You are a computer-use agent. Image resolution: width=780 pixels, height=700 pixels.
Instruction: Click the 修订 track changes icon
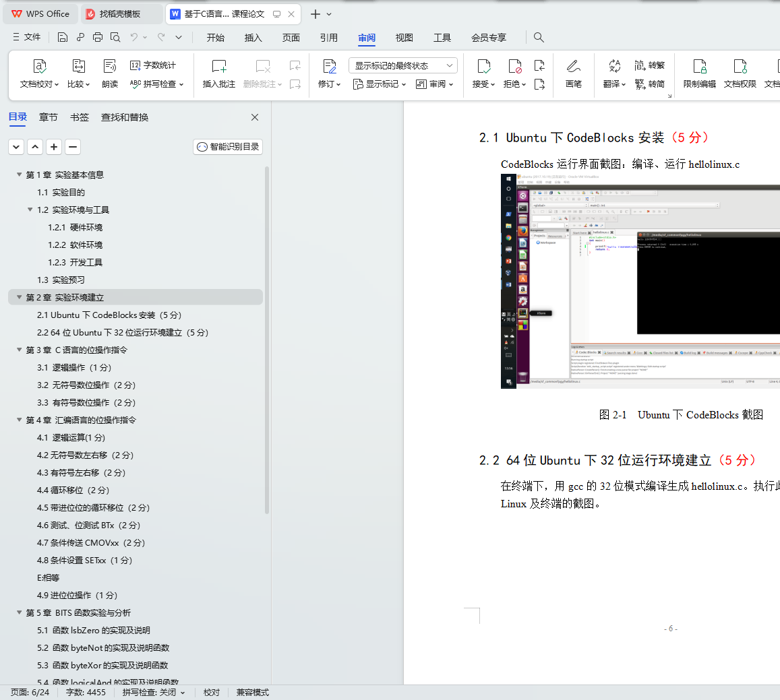click(x=329, y=67)
